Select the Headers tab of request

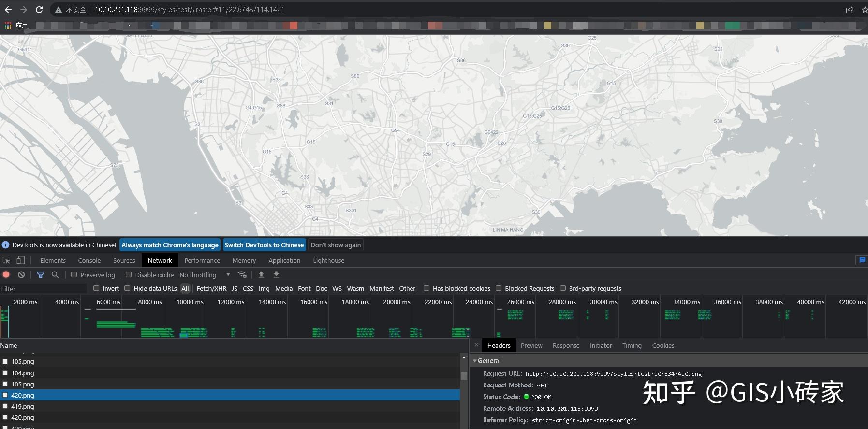coord(499,345)
